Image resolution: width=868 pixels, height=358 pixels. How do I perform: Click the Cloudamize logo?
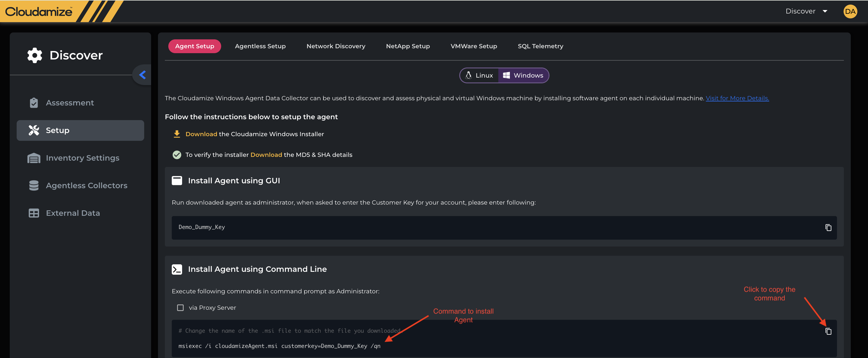click(x=39, y=12)
